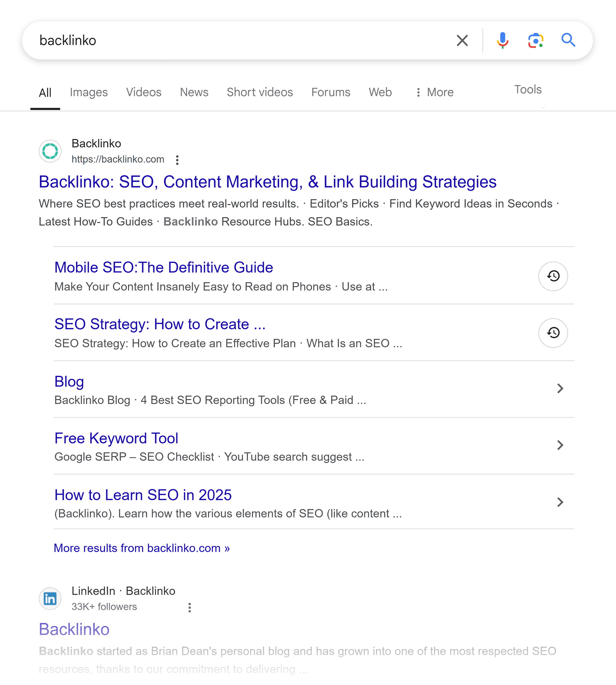
Task: Open the More search filters dropdown
Action: point(435,92)
